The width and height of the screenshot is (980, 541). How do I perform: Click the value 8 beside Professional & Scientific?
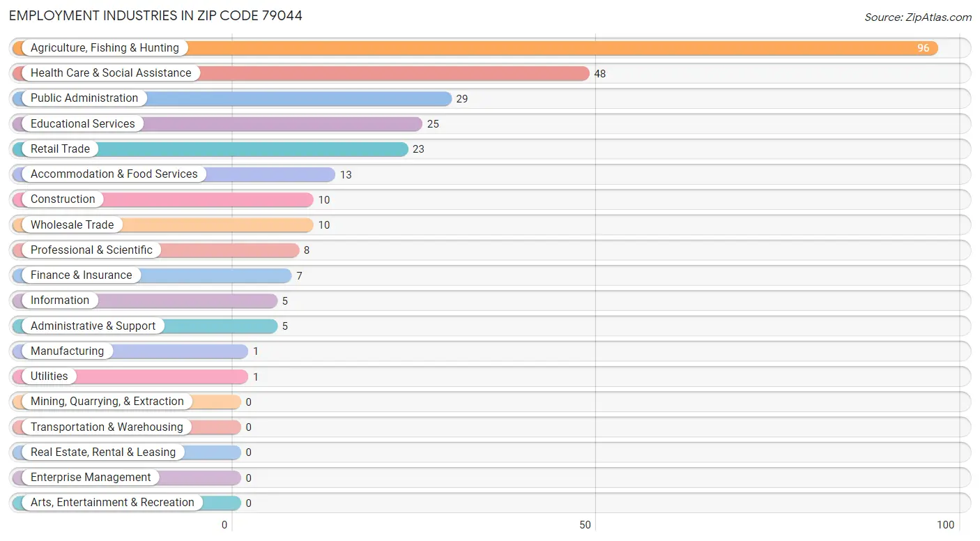(307, 250)
